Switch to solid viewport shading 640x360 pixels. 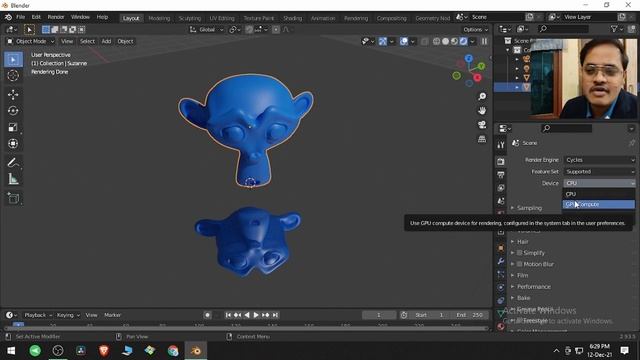[x=445, y=41]
